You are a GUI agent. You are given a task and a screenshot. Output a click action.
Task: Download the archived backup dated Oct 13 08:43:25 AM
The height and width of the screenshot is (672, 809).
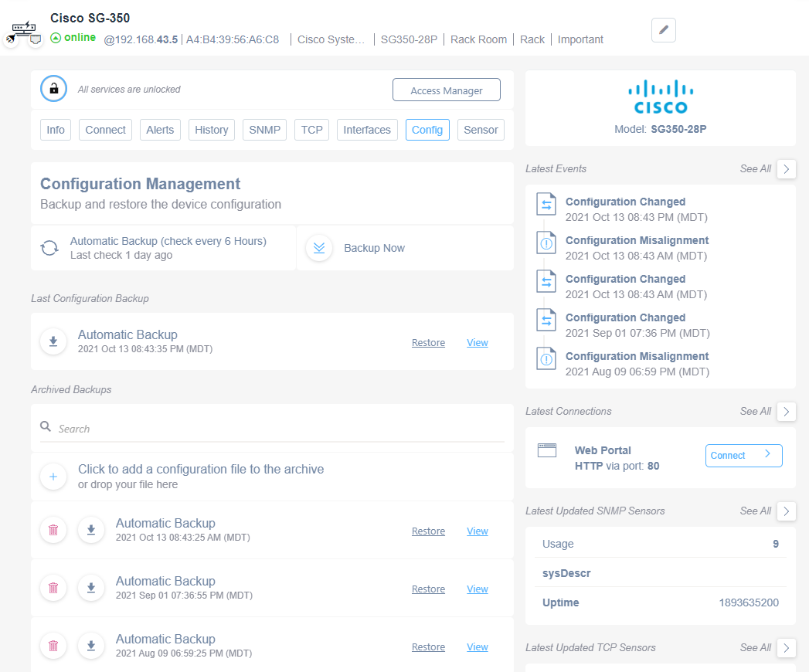click(x=91, y=530)
